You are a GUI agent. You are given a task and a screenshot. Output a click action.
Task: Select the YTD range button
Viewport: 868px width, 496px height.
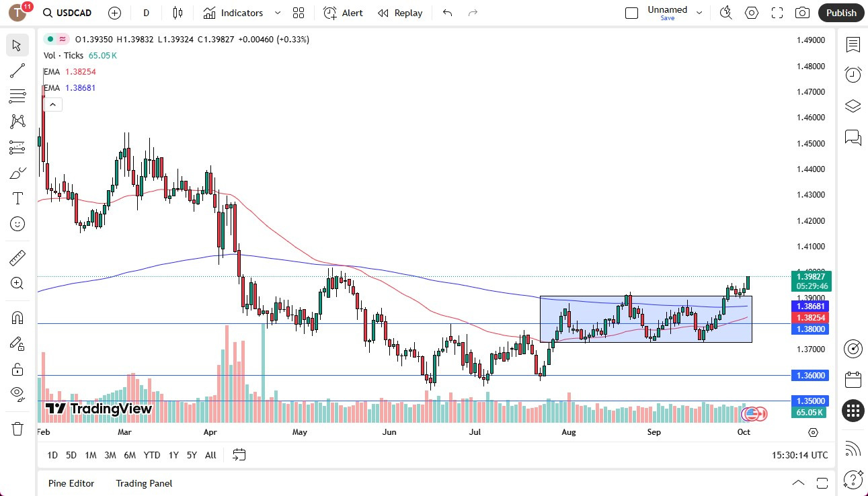click(151, 455)
